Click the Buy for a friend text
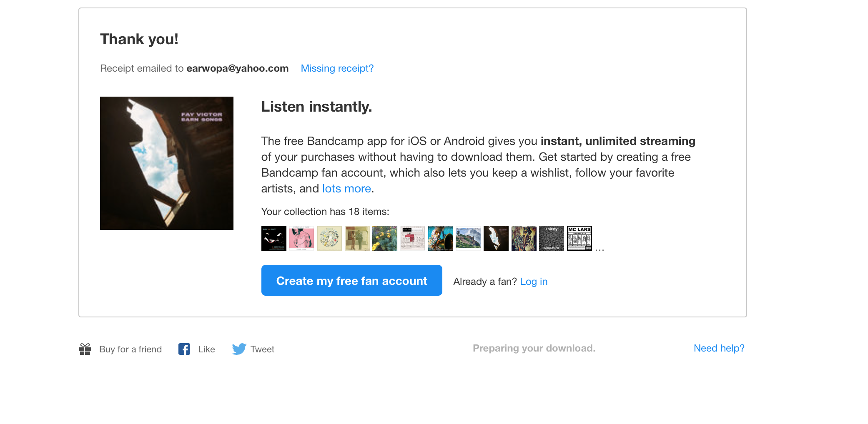Viewport: 868px width, 424px height. tap(130, 349)
